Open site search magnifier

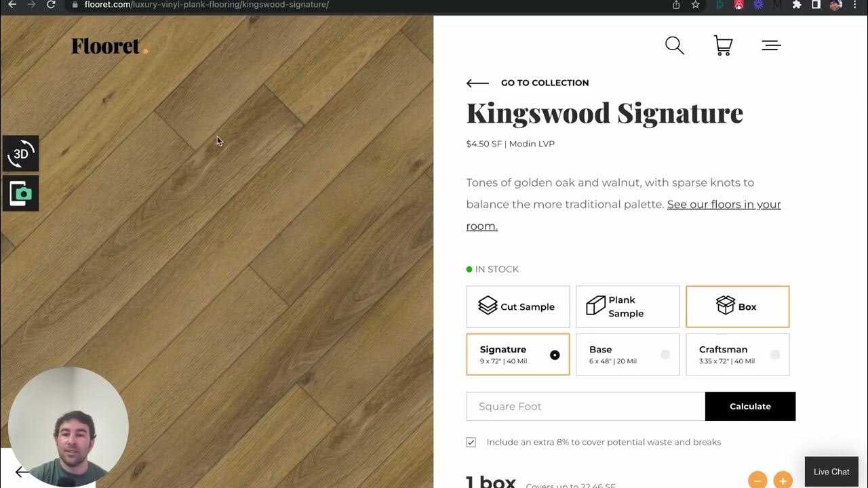[675, 45]
